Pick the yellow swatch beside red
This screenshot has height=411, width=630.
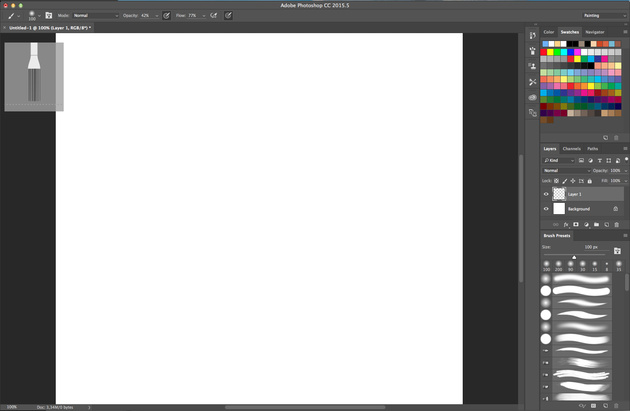coord(550,52)
